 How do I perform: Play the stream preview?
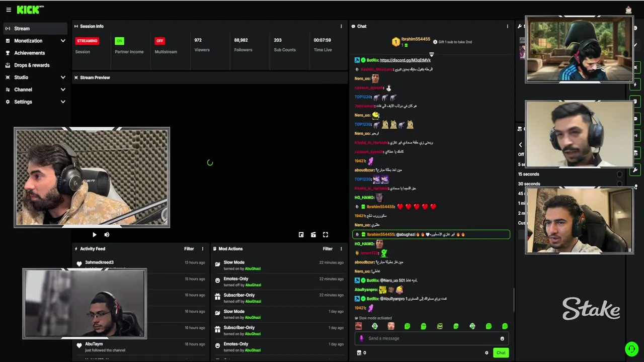pyautogui.click(x=94, y=235)
